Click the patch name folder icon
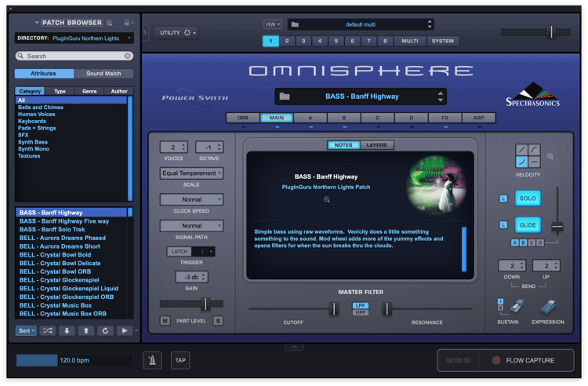The image size is (588, 386). [285, 96]
